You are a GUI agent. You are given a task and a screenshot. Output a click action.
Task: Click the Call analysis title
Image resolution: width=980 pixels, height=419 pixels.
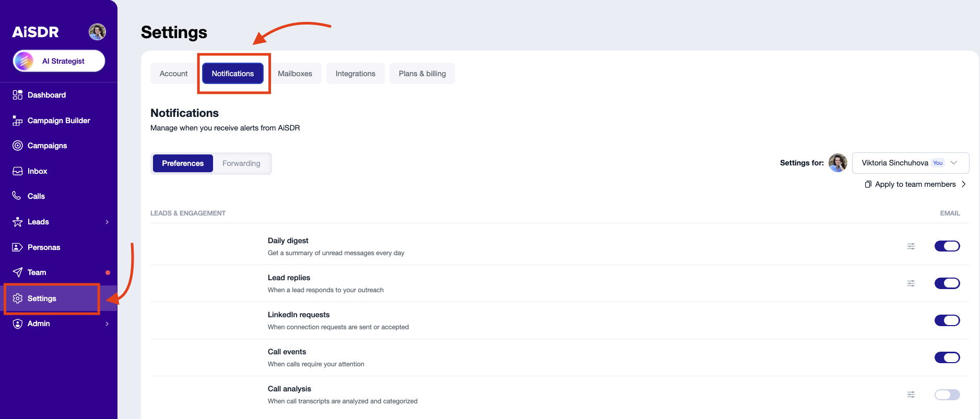pyautogui.click(x=289, y=389)
